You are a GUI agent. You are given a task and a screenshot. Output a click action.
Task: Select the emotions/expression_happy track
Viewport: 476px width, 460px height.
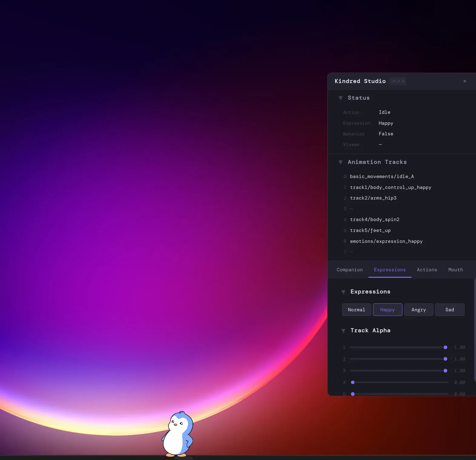click(x=386, y=241)
